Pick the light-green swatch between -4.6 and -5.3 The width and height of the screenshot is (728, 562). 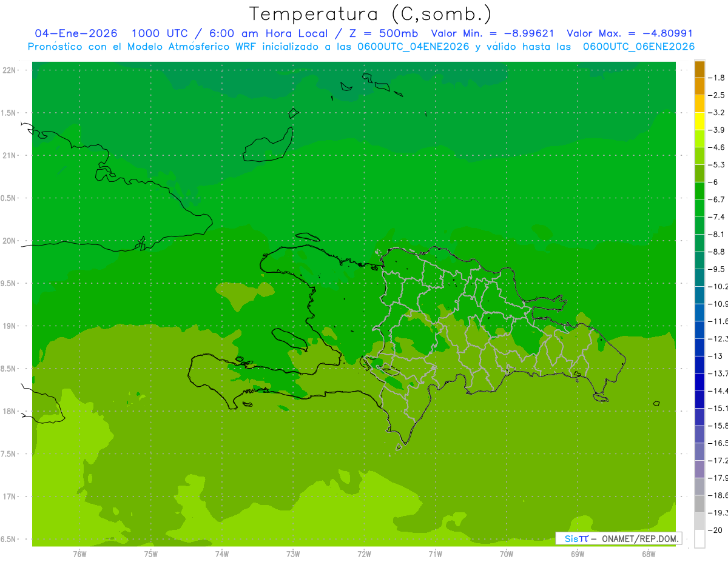699,156
